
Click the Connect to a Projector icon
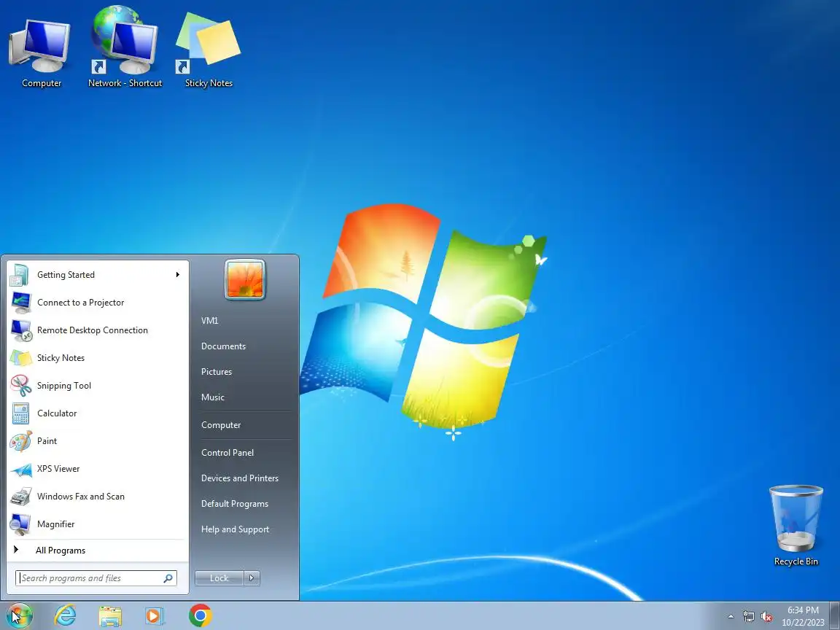(21, 303)
